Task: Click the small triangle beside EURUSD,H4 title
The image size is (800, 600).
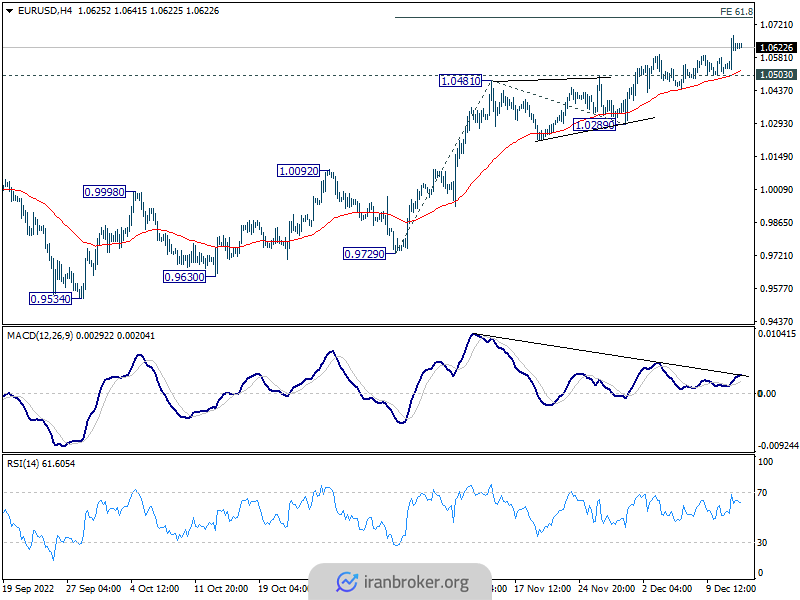Action: coord(9,11)
